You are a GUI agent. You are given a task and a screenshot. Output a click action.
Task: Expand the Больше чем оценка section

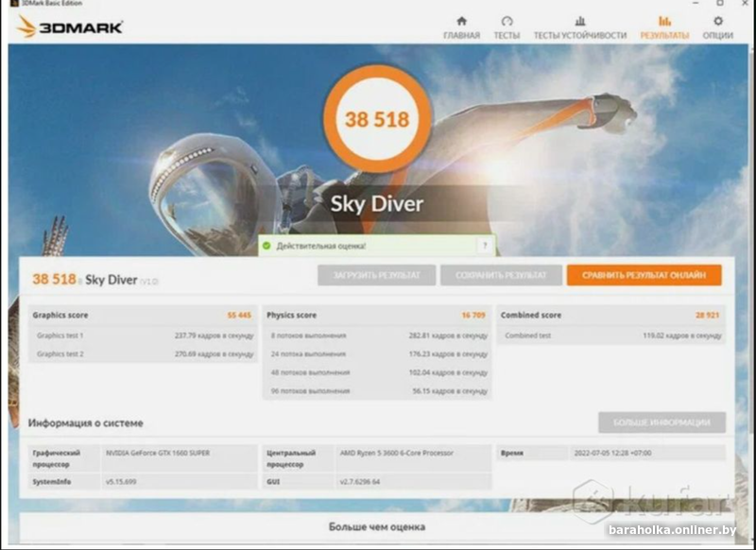coord(376,526)
